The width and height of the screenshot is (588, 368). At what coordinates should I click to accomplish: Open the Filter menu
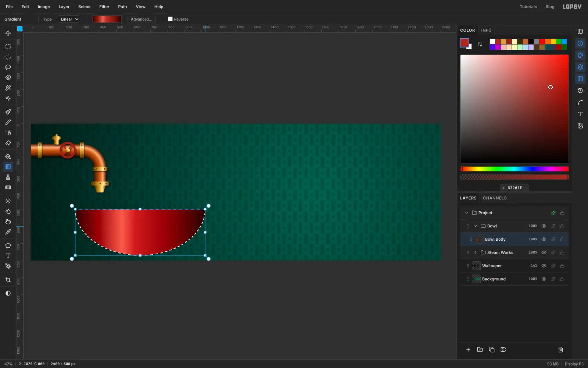104,7
